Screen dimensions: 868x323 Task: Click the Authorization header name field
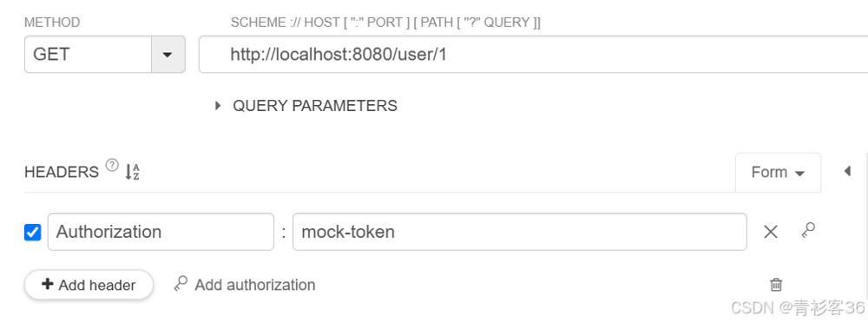[x=161, y=232]
